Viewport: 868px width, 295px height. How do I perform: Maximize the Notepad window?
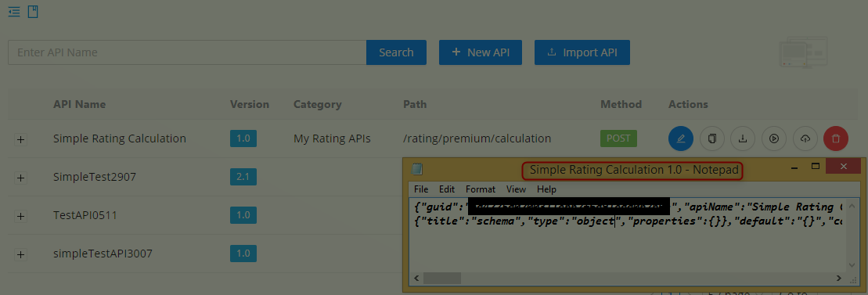tap(815, 167)
